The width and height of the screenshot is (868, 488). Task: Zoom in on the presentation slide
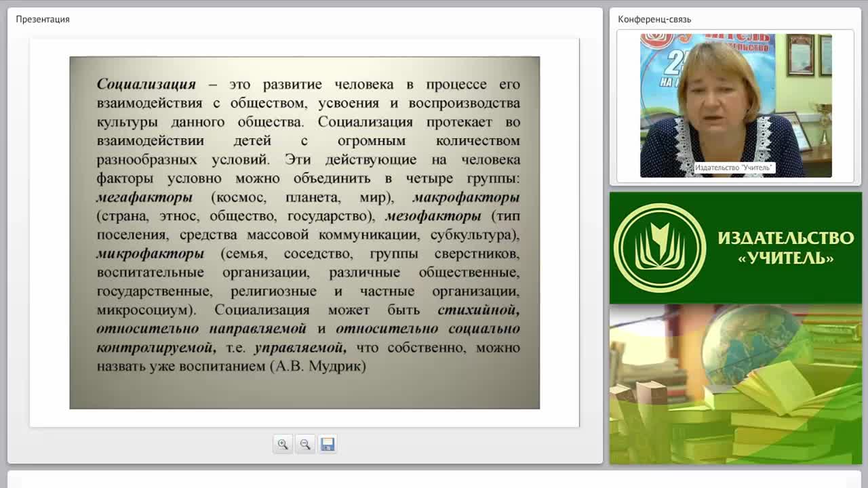[283, 444]
